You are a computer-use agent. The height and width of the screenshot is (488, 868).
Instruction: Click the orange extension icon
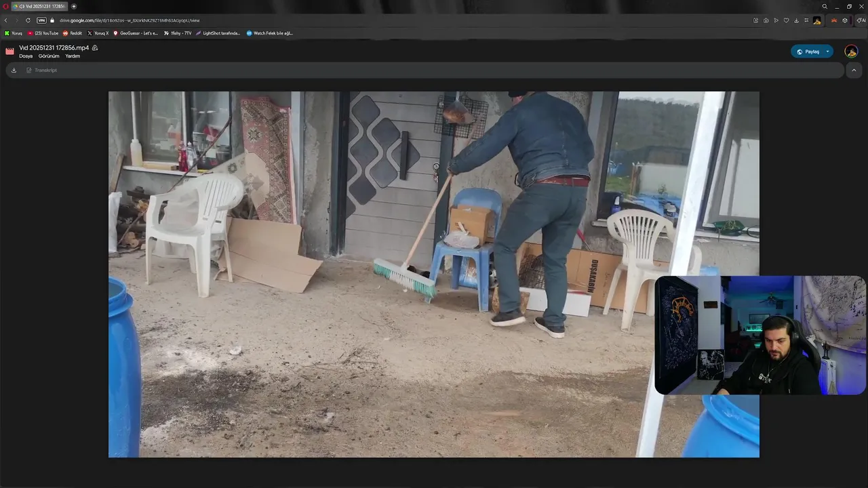[x=834, y=20]
